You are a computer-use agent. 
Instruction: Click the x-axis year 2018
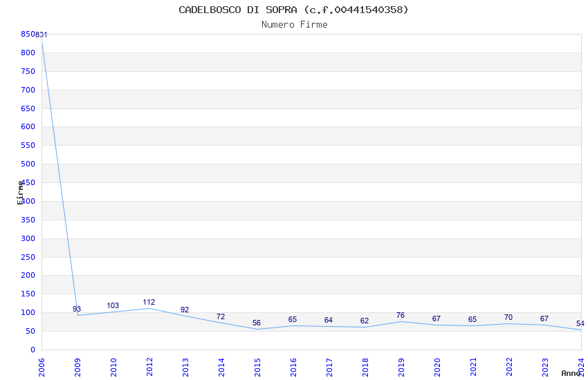(x=366, y=368)
